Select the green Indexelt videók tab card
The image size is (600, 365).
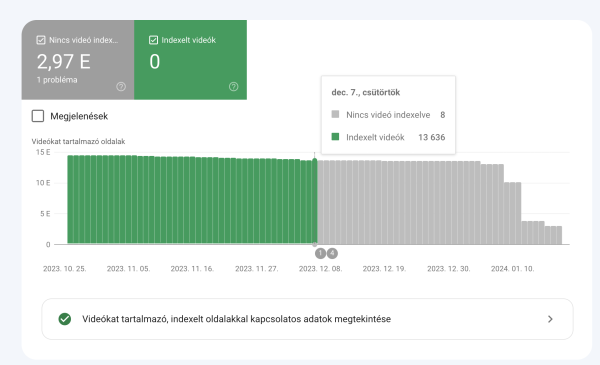coord(191,60)
